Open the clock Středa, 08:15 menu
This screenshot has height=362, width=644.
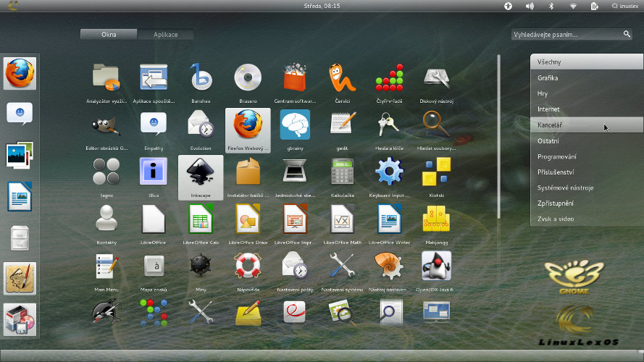pyautogui.click(x=322, y=6)
